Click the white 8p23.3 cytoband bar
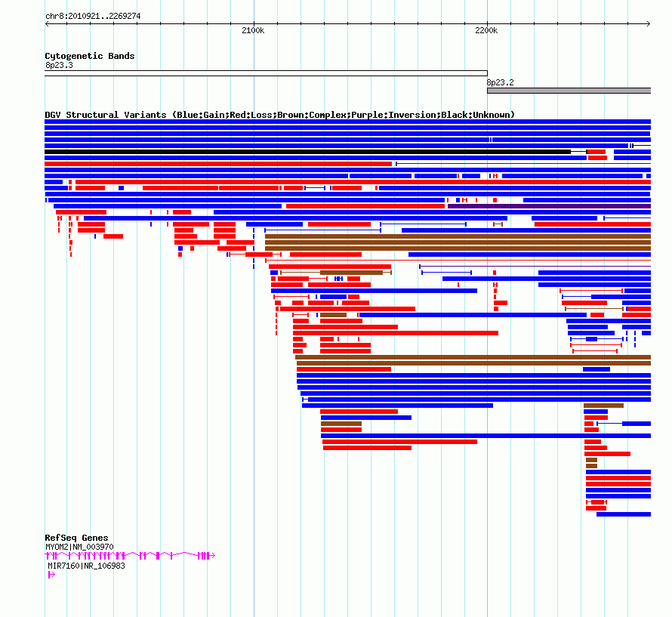 pyautogui.click(x=266, y=73)
